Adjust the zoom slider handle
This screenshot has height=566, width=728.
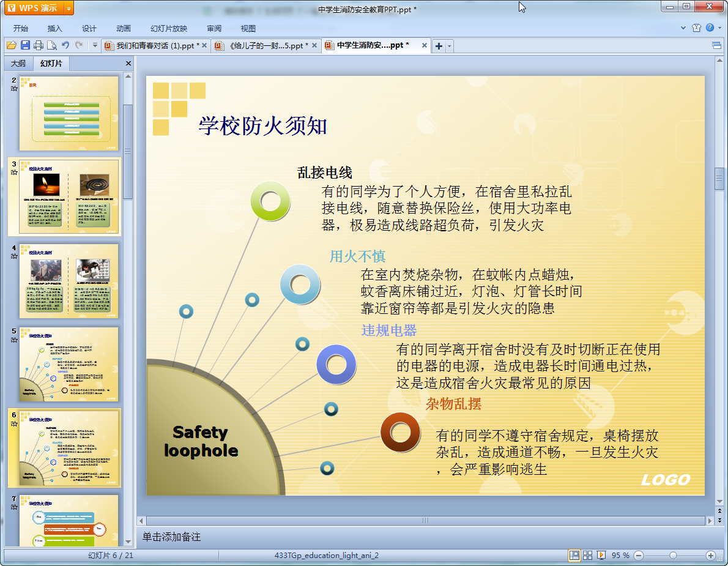coord(673,556)
